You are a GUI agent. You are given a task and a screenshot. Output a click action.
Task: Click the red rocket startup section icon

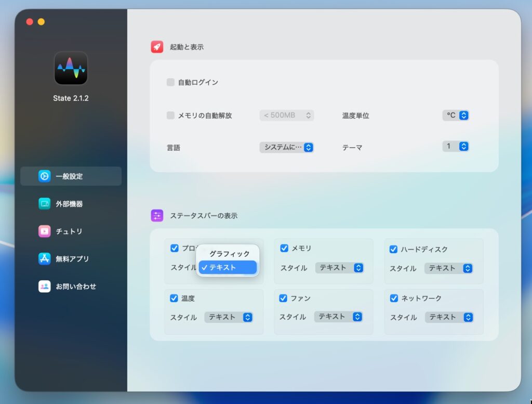157,47
